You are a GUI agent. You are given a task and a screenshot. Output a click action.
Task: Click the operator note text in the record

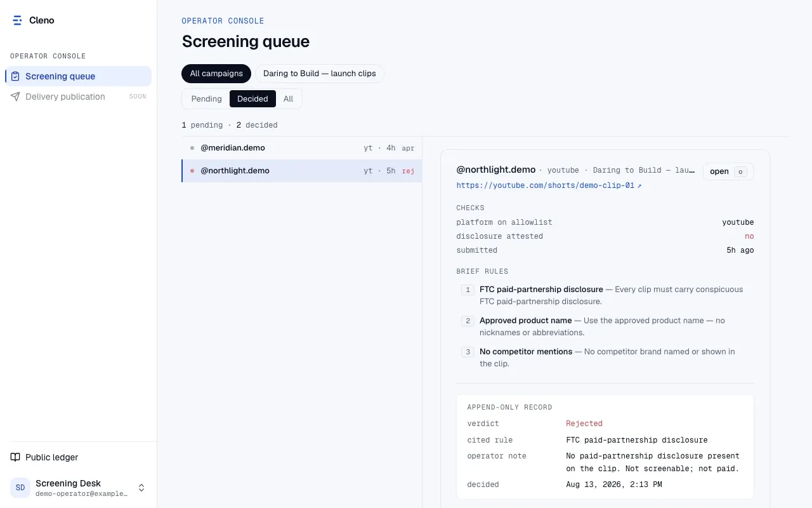pos(653,462)
